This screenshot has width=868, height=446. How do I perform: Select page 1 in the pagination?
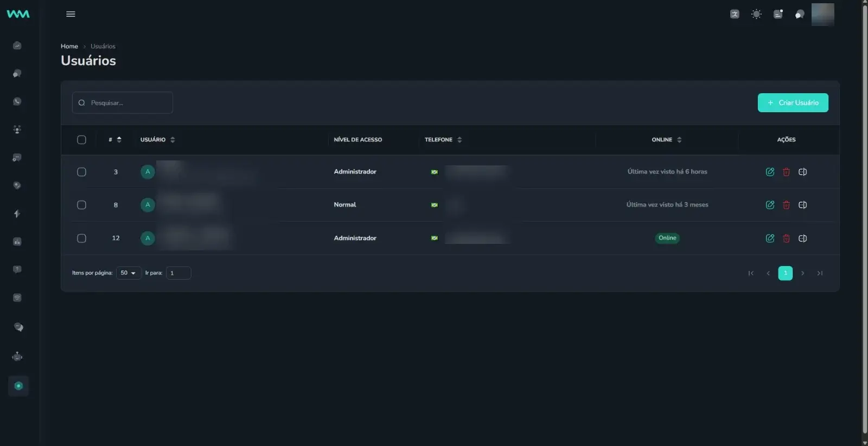[786, 273]
